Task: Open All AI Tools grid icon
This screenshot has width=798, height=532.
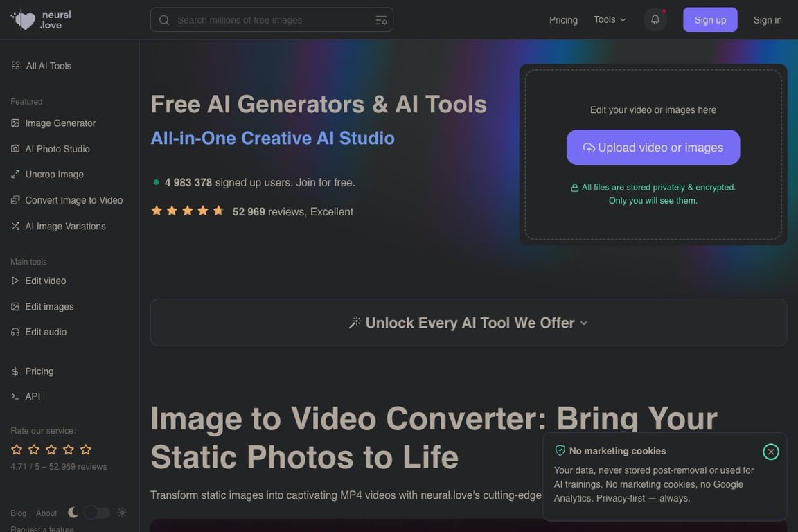Action: coord(15,66)
